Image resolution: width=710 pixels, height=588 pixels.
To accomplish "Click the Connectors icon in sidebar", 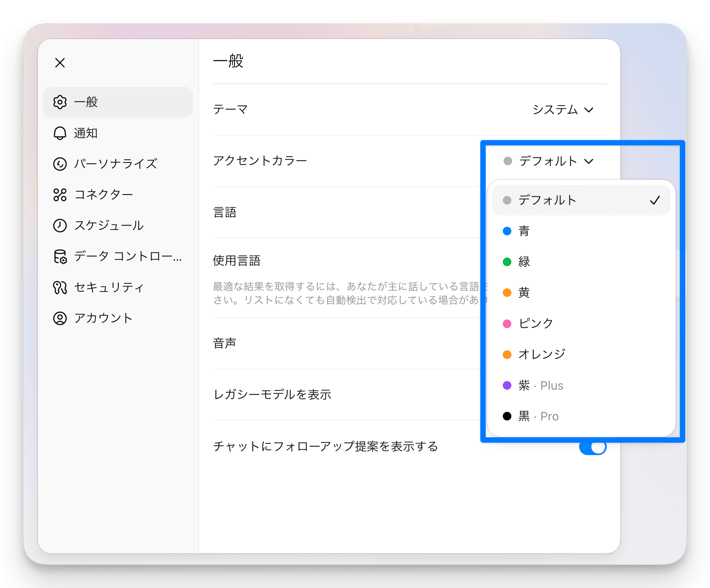I will (60, 195).
